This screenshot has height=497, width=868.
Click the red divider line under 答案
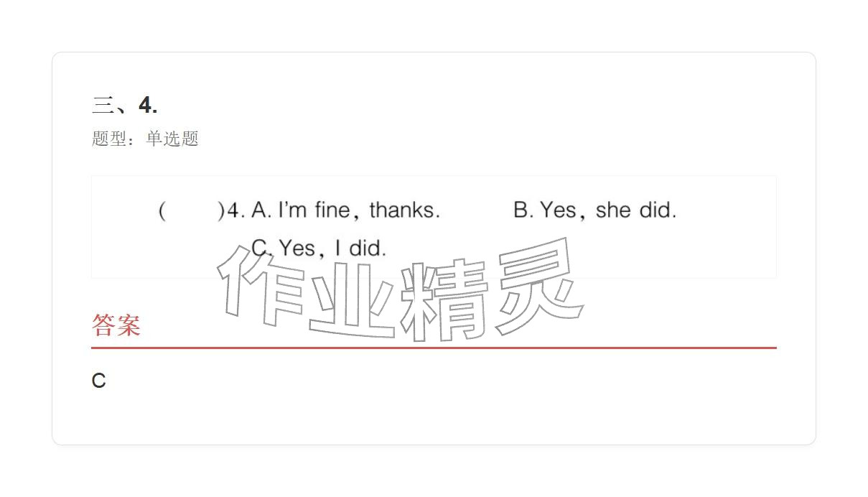(x=434, y=348)
